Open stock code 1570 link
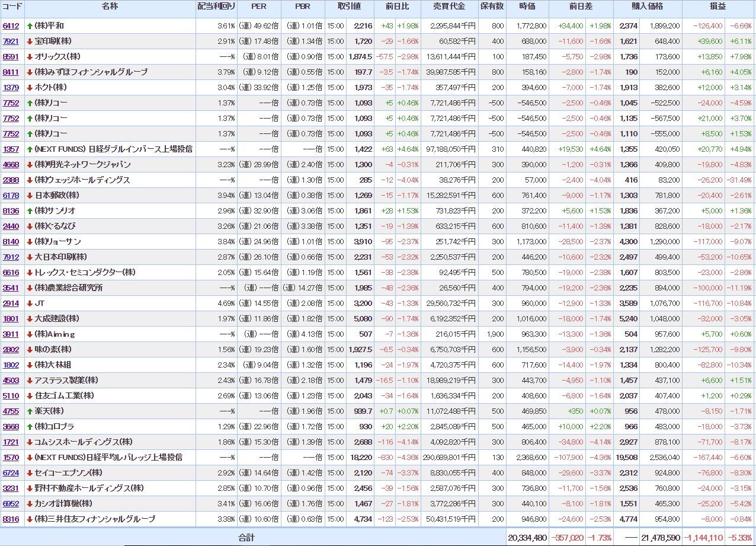The width and height of the screenshot is (756, 546). pos(11,458)
